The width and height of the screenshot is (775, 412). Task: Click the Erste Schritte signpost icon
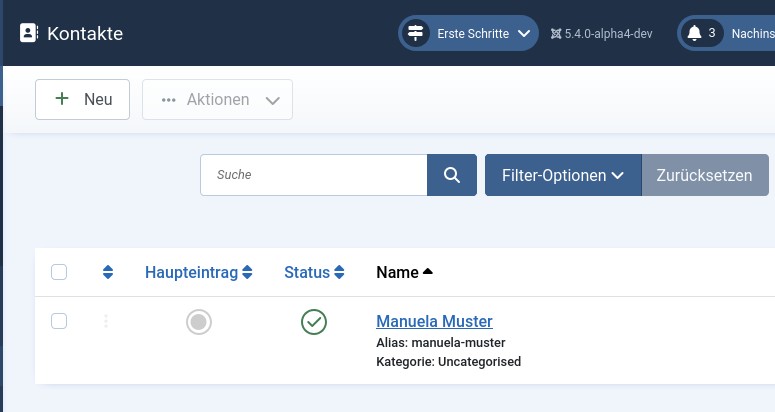pos(415,33)
